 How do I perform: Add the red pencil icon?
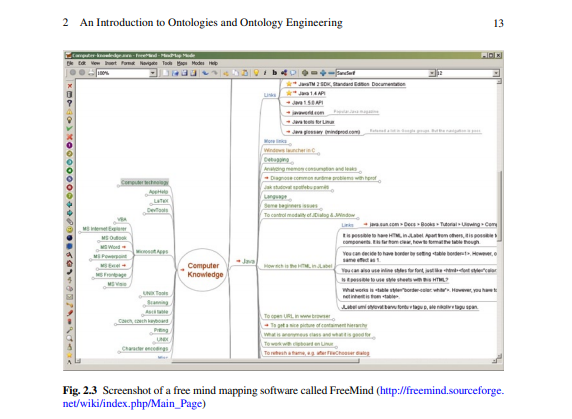click(69, 313)
